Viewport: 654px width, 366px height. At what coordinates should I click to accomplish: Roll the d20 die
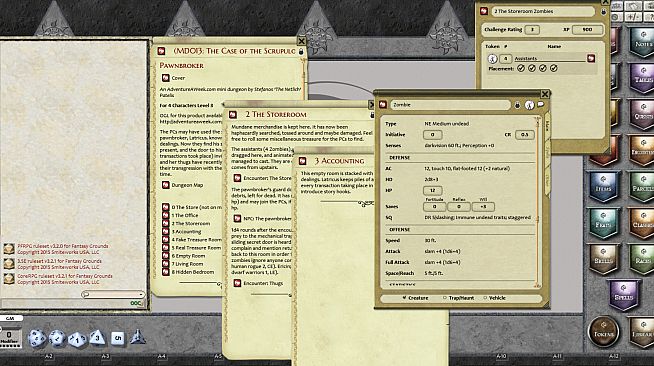(37, 338)
